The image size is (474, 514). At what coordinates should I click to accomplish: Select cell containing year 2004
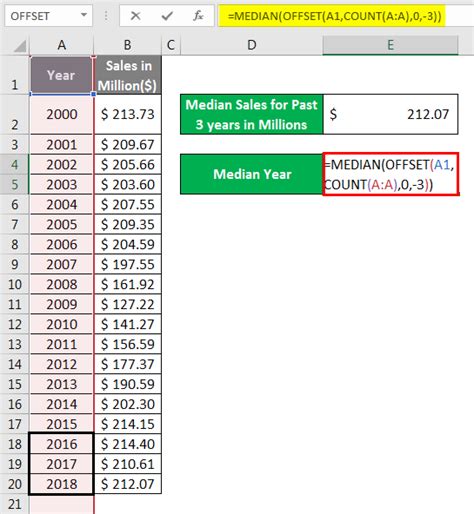tap(62, 205)
